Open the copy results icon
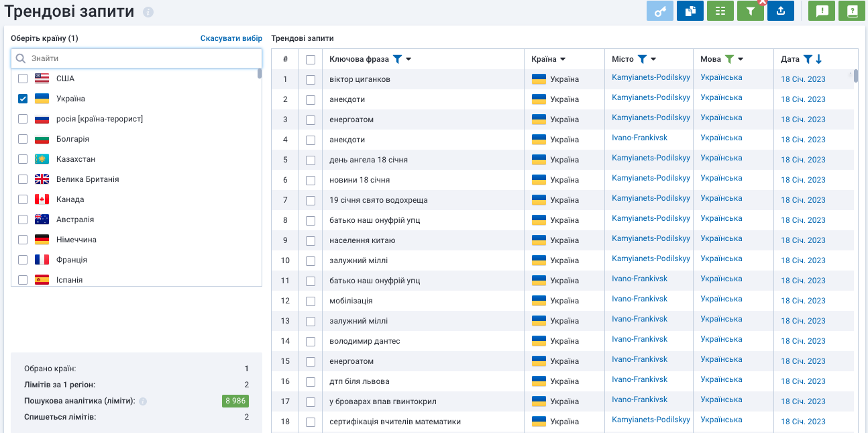Screen dimensions: 868x433 [690, 11]
